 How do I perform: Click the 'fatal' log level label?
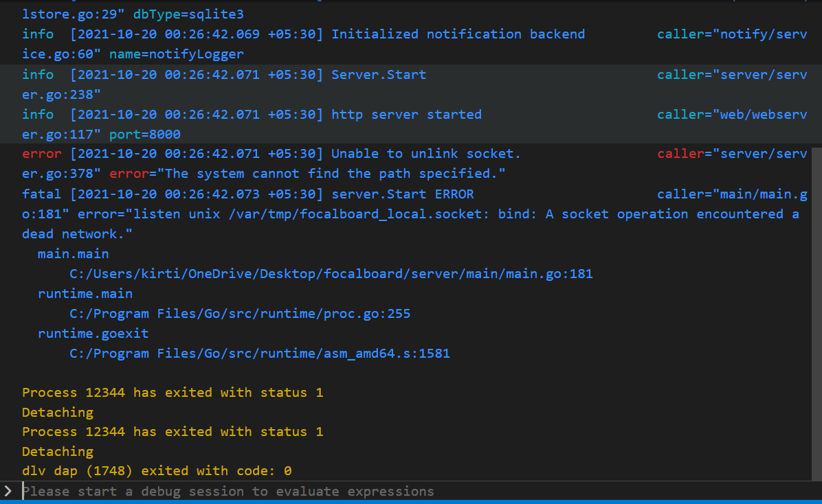click(x=41, y=194)
